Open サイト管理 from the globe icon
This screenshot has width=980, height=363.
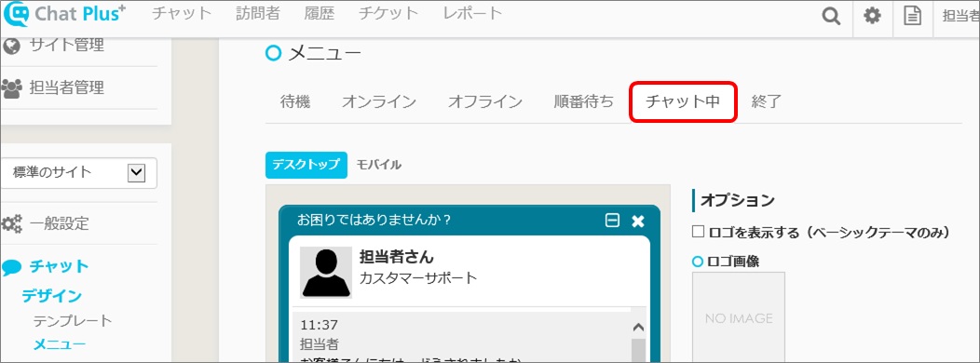pos(11,45)
